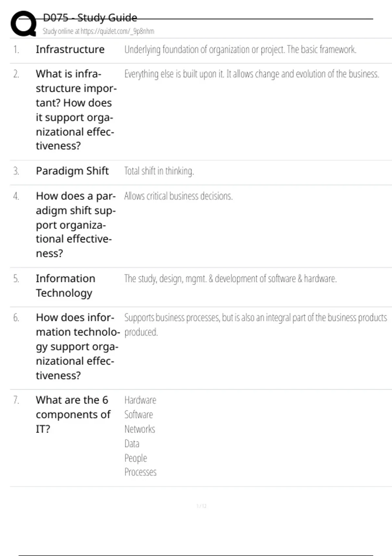Click the 'Underlying foundation of organization' definition
Screen dimensions: 392x556
click(x=240, y=49)
